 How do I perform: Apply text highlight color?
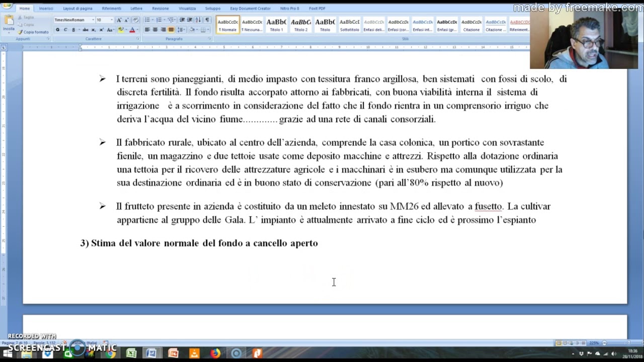tap(120, 30)
